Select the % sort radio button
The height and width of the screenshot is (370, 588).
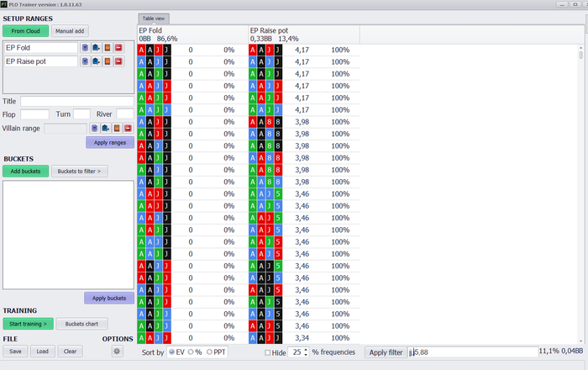191,352
